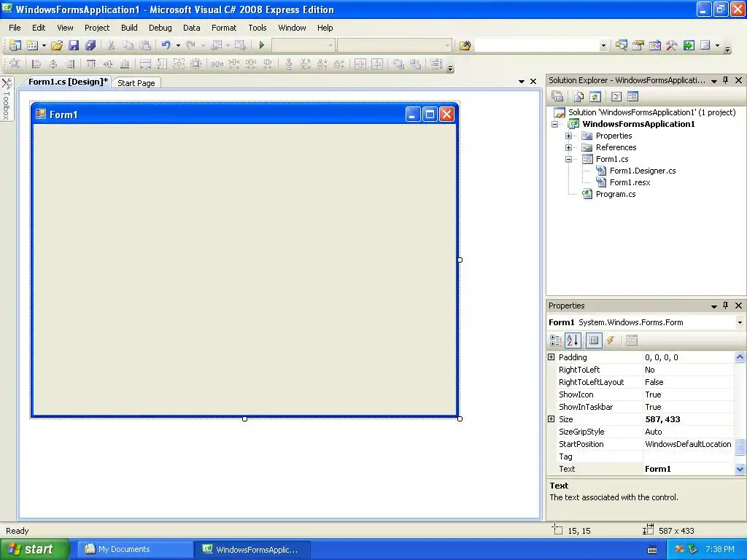Click the Find in Files binoculars icon
Image resolution: width=747 pixels, height=560 pixels.
(x=465, y=45)
